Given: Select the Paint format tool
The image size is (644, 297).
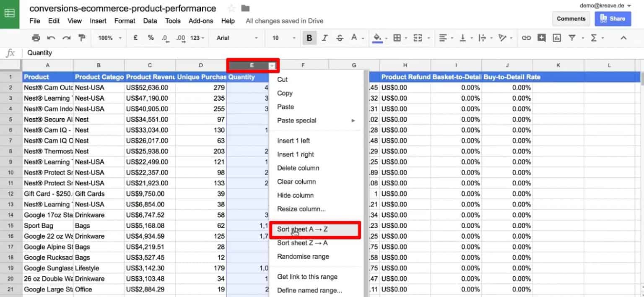Looking at the screenshot, I should [x=82, y=38].
